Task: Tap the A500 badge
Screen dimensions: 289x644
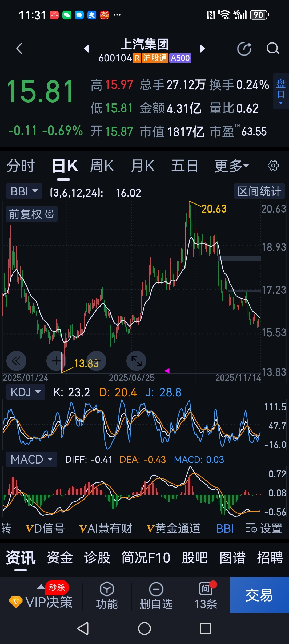Action: (x=180, y=58)
